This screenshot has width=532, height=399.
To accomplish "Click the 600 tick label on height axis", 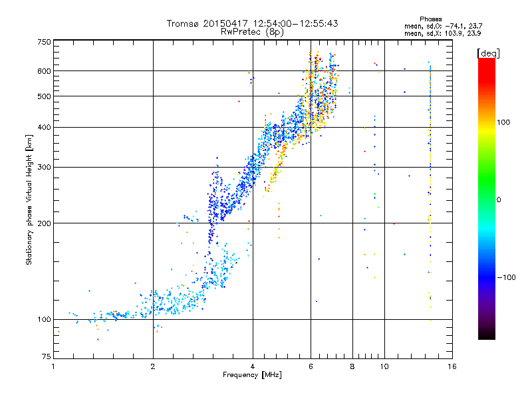I will click(44, 71).
